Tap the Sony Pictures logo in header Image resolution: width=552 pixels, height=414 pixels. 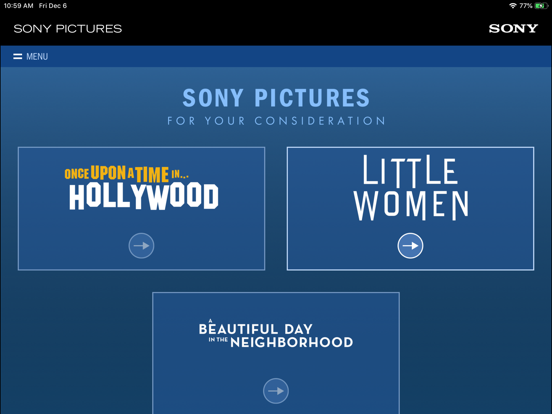pyautogui.click(x=68, y=29)
